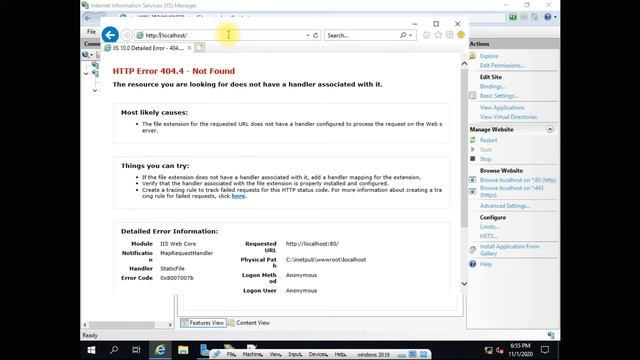The width and height of the screenshot is (640, 360).
Task: Open the IIS Manager help dropdown arrow
Action: pos(555,17)
